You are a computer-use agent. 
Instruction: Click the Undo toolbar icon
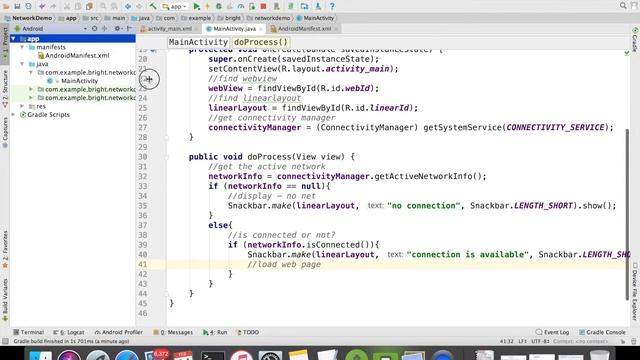tap(42, 6)
